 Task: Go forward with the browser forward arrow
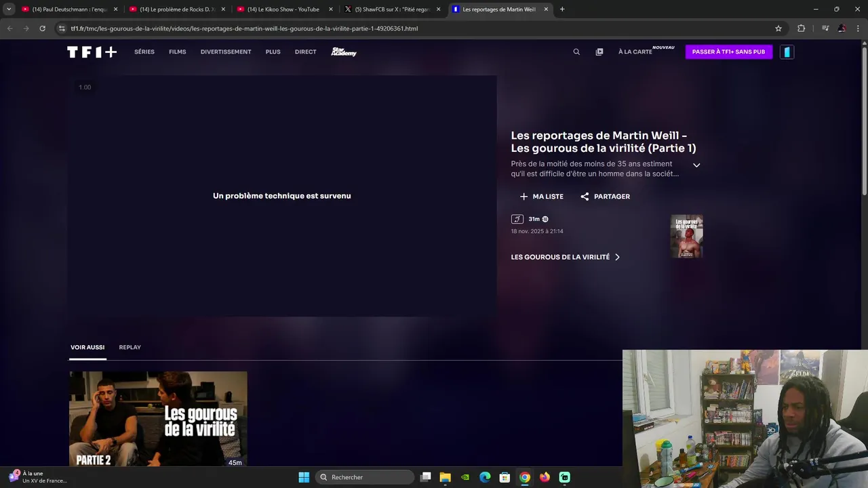point(26,28)
